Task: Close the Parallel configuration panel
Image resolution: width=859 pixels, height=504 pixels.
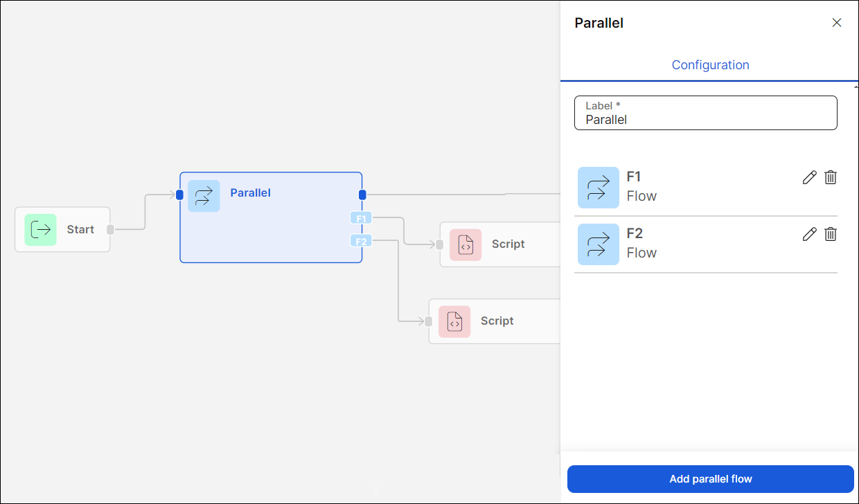Action: coord(836,22)
